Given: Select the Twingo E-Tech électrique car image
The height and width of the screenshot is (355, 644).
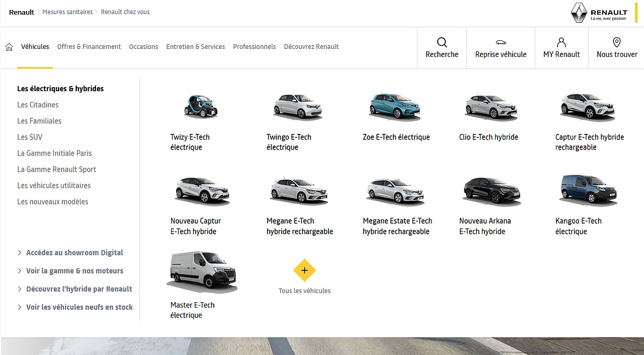Looking at the screenshot, I should pyautogui.click(x=297, y=106).
